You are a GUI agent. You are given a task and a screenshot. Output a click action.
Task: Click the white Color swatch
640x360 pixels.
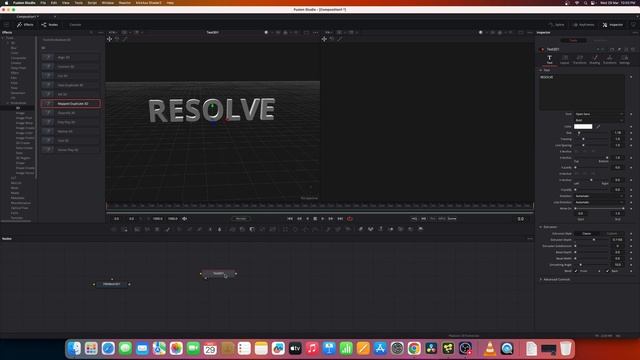[583, 127]
